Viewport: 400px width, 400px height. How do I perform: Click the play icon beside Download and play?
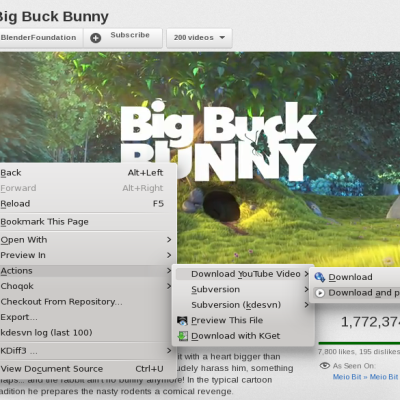point(320,293)
